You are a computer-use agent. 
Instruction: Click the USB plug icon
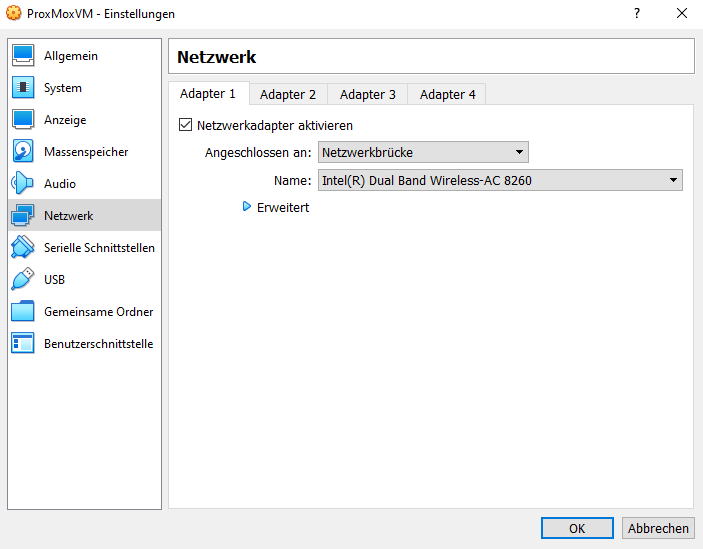[x=23, y=279]
